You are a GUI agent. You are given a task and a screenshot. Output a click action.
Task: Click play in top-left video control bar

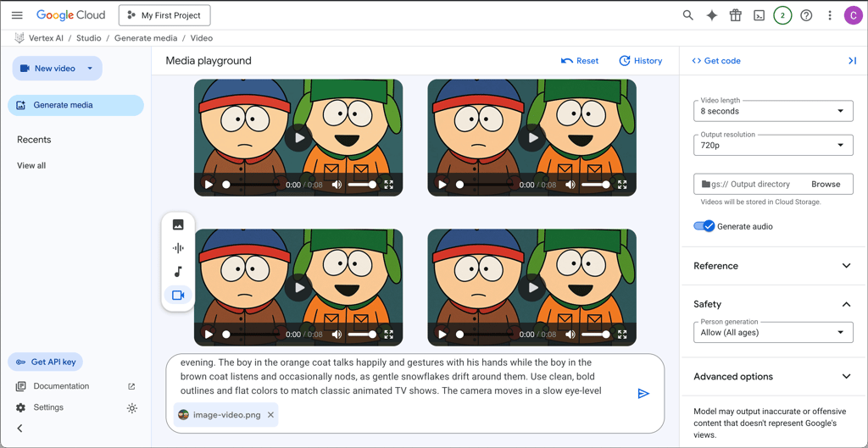click(209, 185)
